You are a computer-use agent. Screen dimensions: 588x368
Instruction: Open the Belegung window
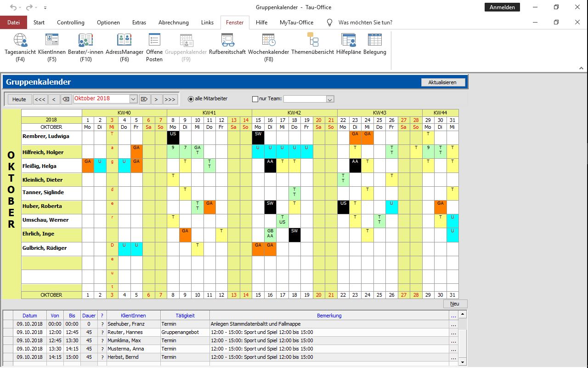click(x=375, y=44)
